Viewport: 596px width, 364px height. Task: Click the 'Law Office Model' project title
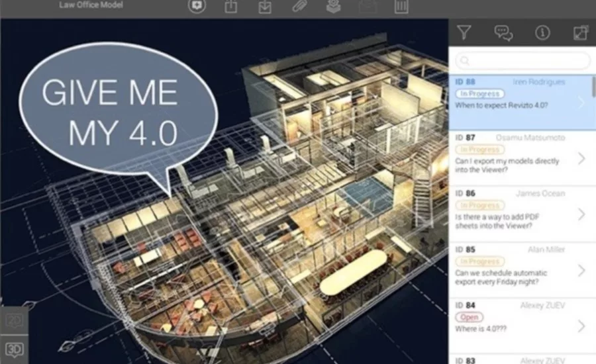91,5
